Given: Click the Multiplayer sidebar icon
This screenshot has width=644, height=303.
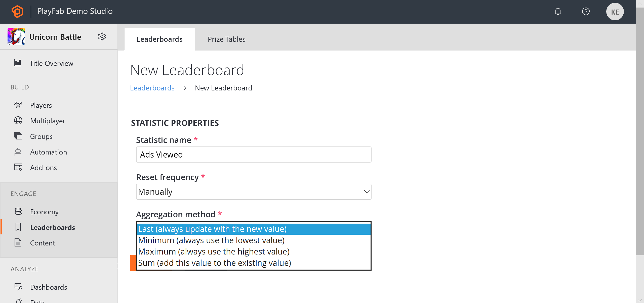Looking at the screenshot, I should 18,121.
